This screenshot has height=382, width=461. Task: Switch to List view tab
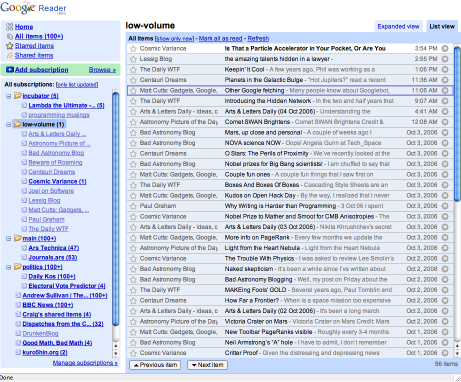click(442, 26)
